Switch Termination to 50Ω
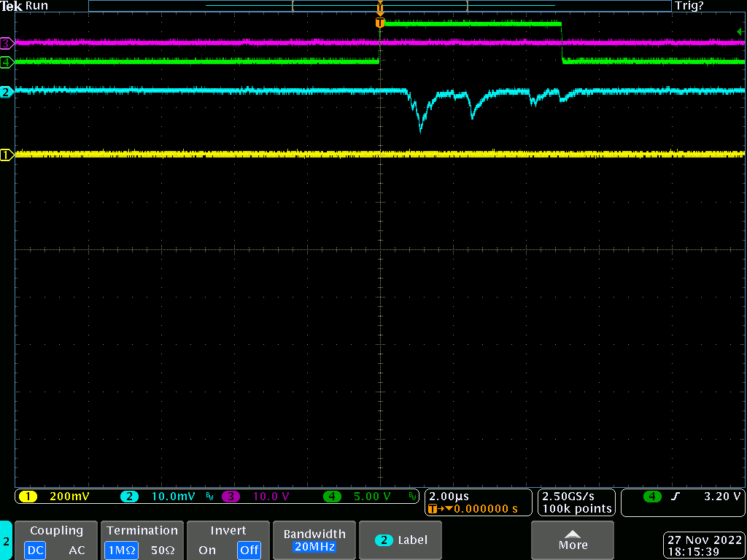Image resolution: width=747 pixels, height=560 pixels. [x=163, y=550]
